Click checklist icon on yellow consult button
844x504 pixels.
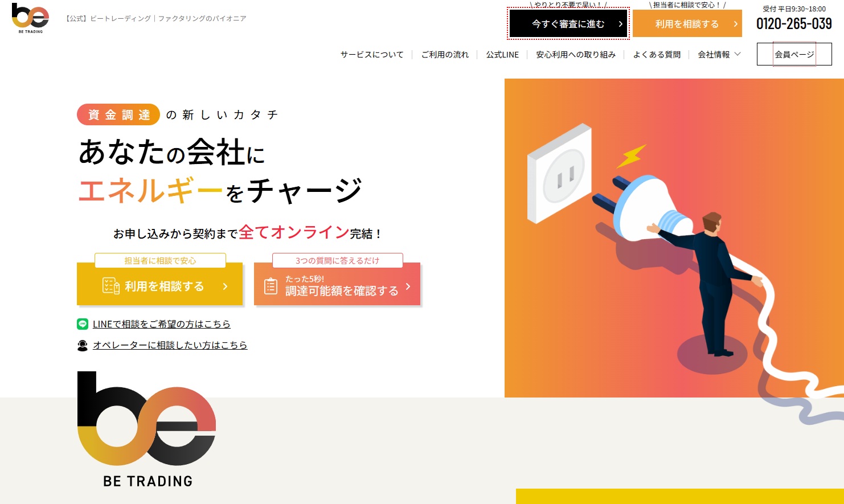tap(111, 286)
